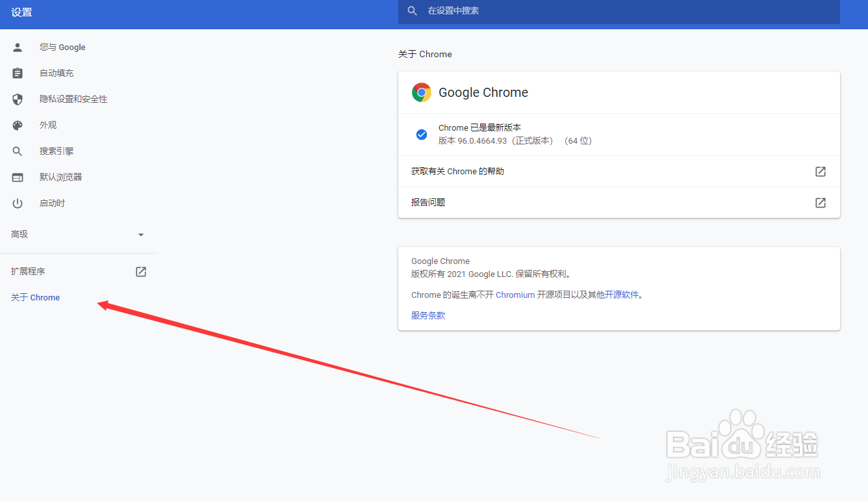Select 关于 Chrome in the sidebar

[x=35, y=297]
